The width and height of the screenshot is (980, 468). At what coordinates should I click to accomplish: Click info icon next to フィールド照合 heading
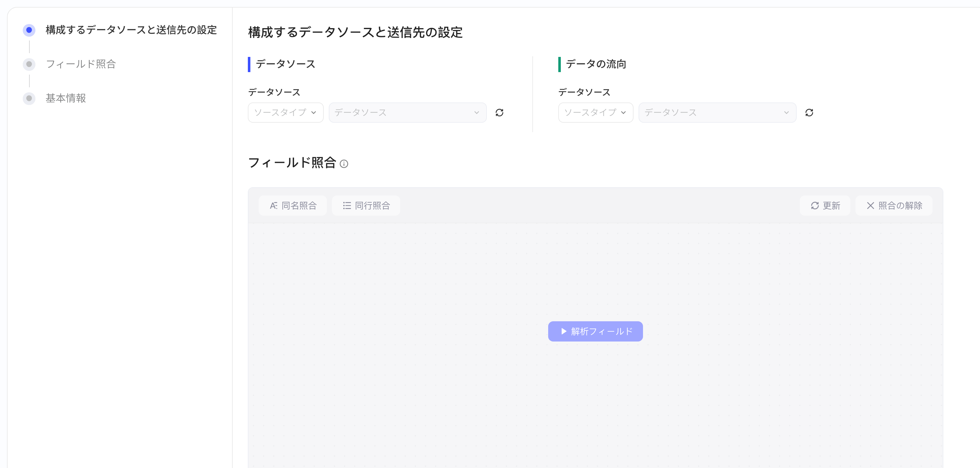pos(344,164)
